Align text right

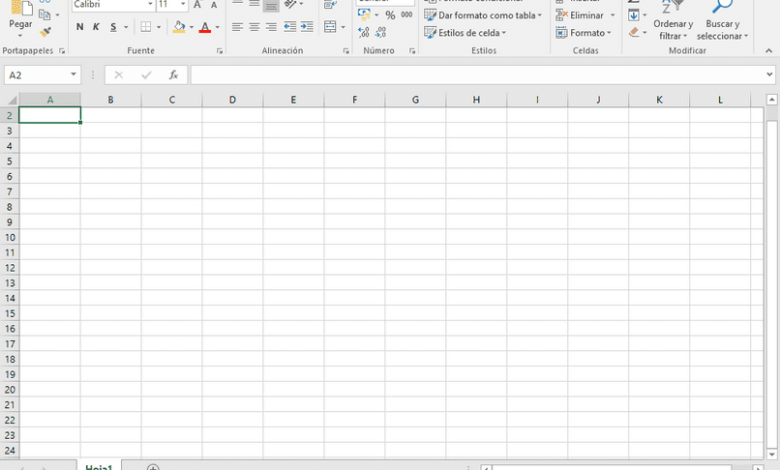click(x=271, y=27)
